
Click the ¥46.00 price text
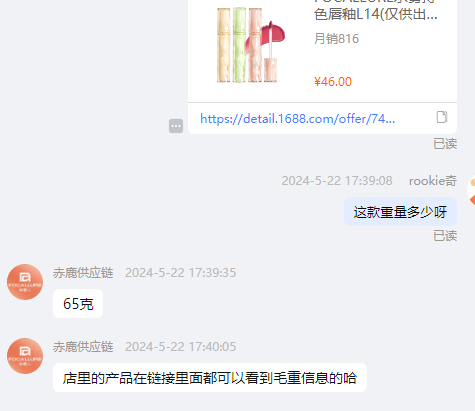333,82
